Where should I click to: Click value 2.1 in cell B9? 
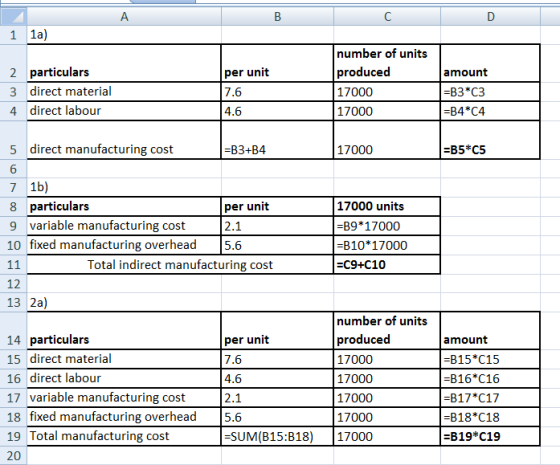[278, 226]
